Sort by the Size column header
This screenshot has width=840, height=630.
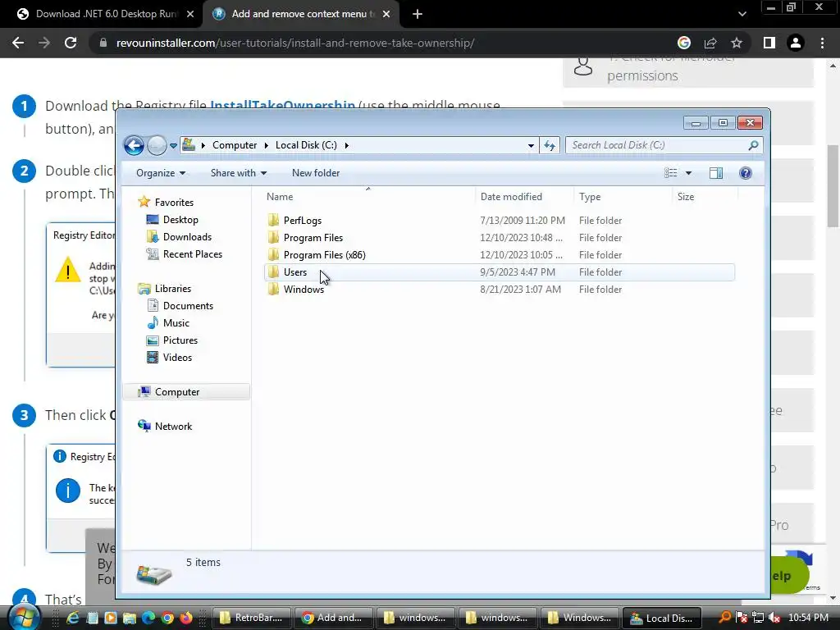[705, 197]
